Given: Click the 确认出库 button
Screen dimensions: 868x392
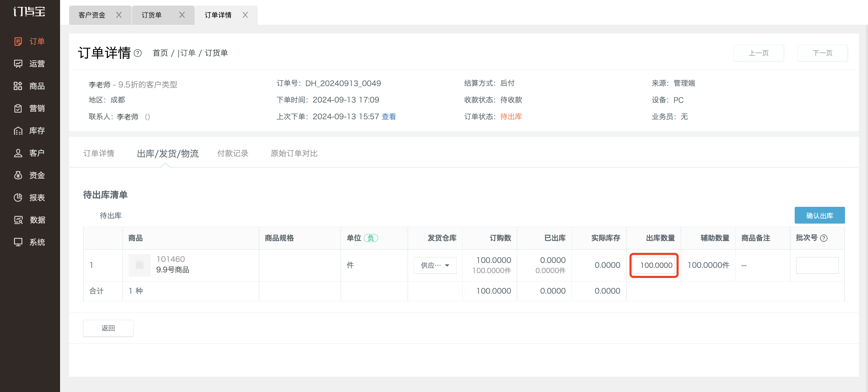Looking at the screenshot, I should click(819, 216).
